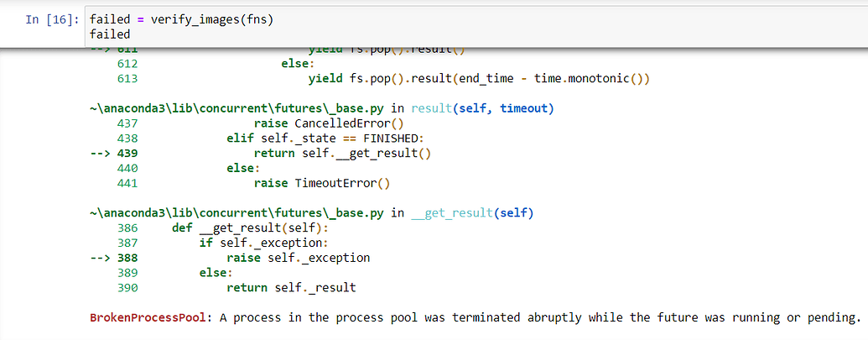Click 'return self._result' on line 390
868x340 pixels.
(291, 288)
